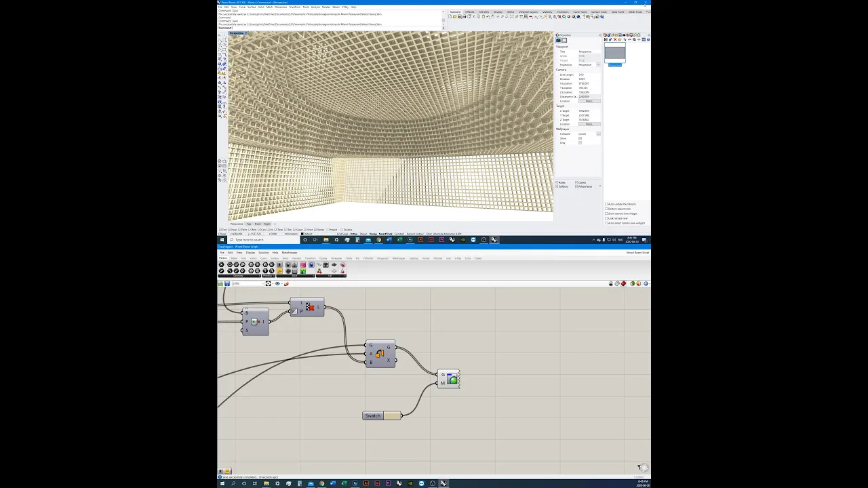
Task: Click the Swatch color parameter in Grasshopper
Action: click(382, 415)
